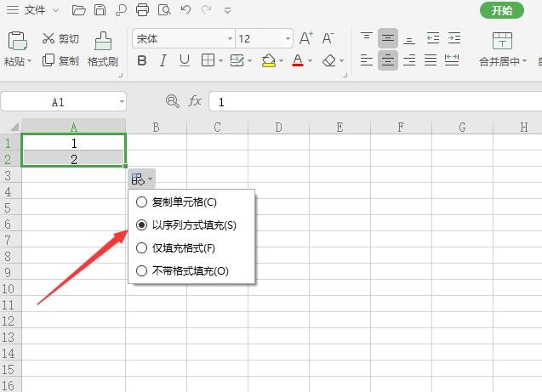Open the 文件 menu
The image size is (542, 392).
click(x=34, y=10)
